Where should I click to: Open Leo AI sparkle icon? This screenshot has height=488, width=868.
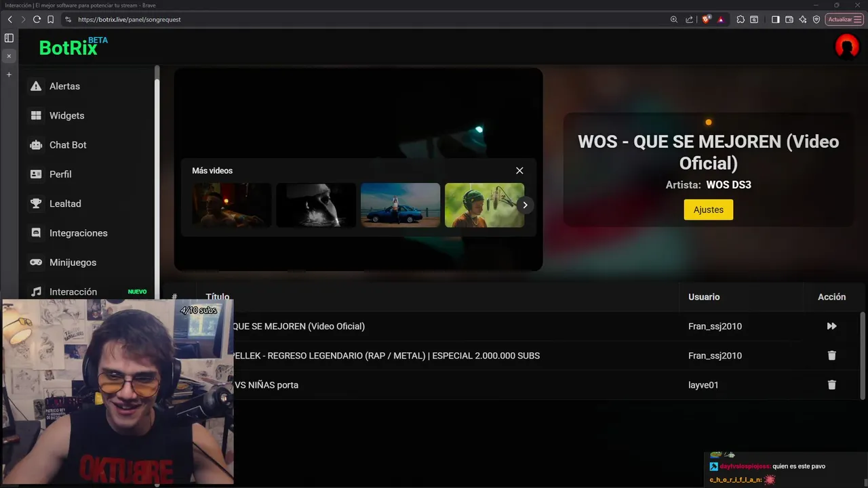pyautogui.click(x=803, y=20)
